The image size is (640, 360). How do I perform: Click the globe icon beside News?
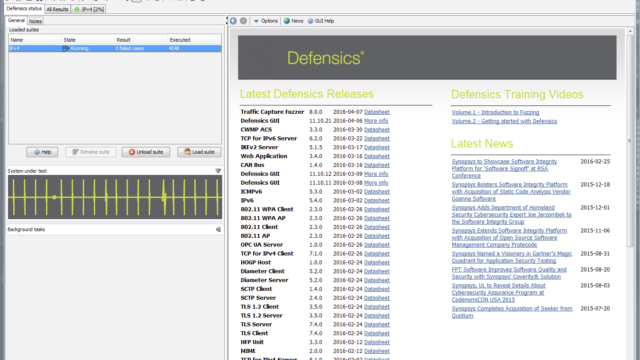coord(287,21)
